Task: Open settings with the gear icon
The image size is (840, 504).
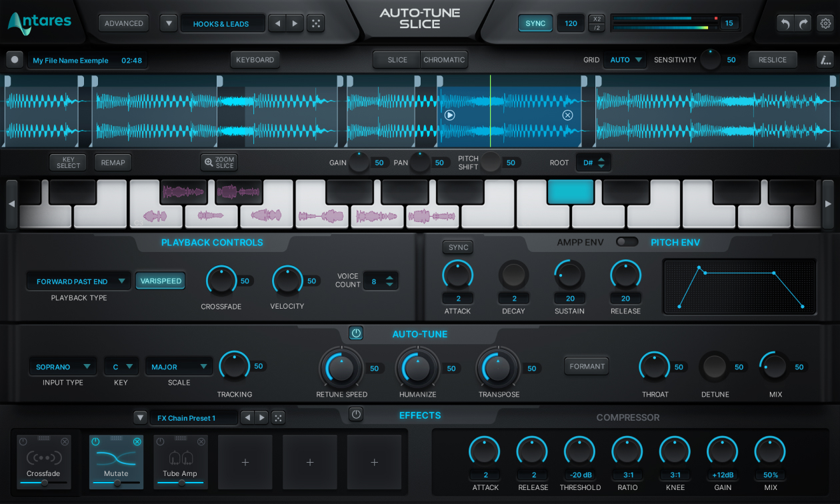Action: click(825, 23)
